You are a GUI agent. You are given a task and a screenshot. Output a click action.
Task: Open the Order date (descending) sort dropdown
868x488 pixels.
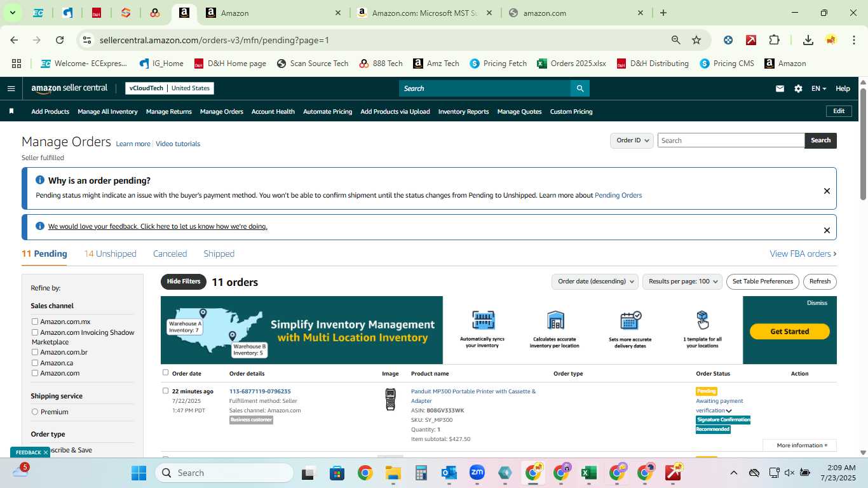pyautogui.click(x=595, y=281)
